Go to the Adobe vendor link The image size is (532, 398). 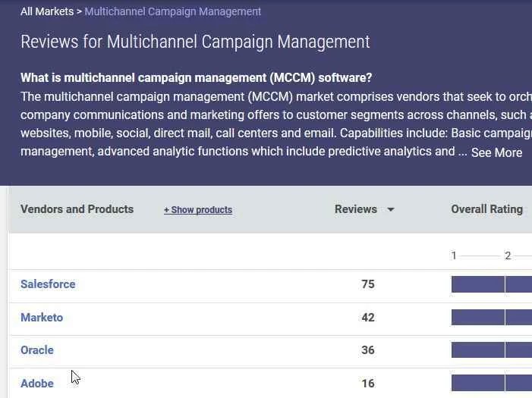pyautogui.click(x=37, y=384)
